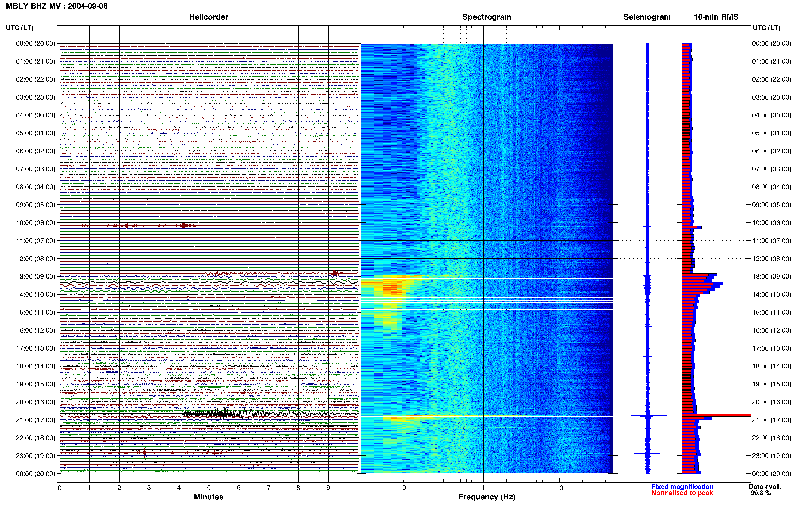
Task: Click the 'Helicorder' panel heading
Action: pyautogui.click(x=209, y=17)
